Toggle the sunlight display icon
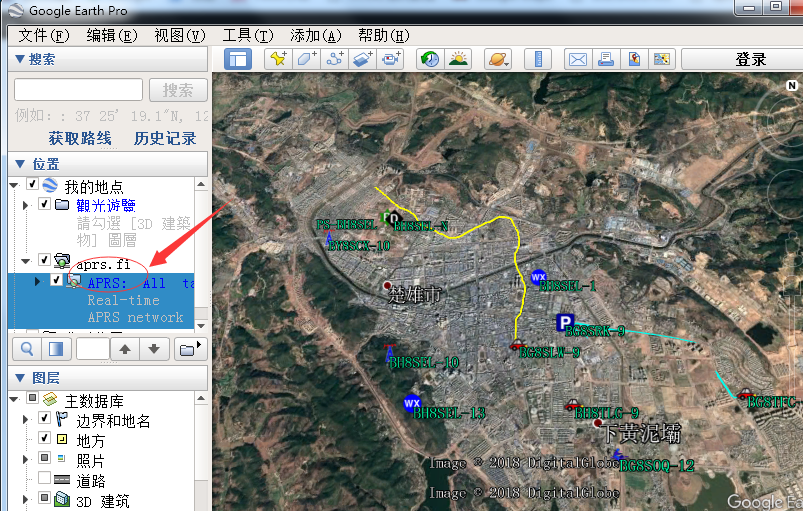The width and height of the screenshot is (803, 511). click(458, 59)
